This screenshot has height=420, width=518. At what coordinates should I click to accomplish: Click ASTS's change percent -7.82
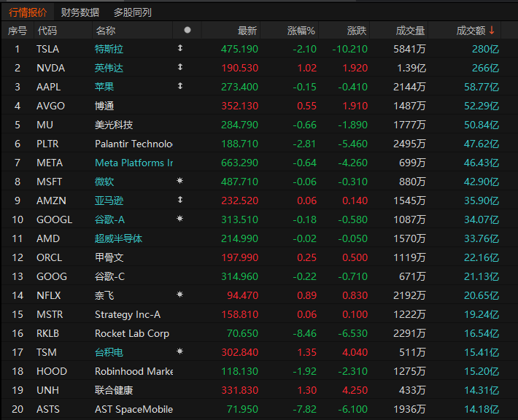point(304,410)
